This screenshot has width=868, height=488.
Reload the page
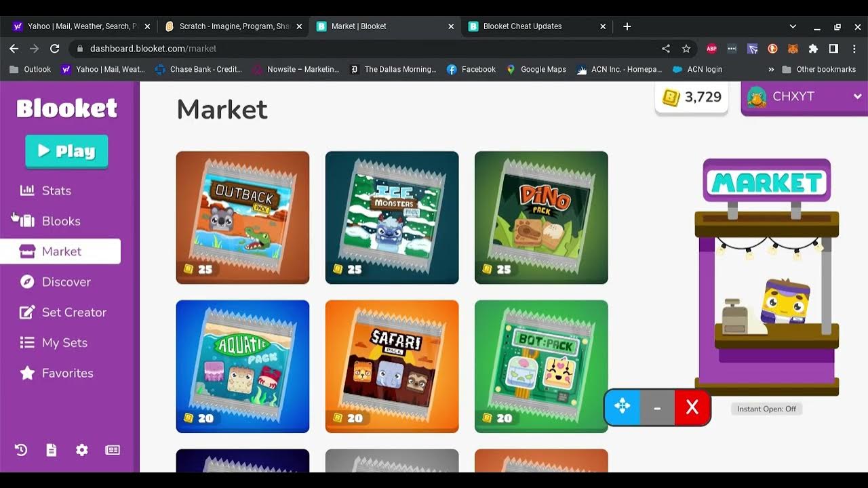(x=55, y=49)
